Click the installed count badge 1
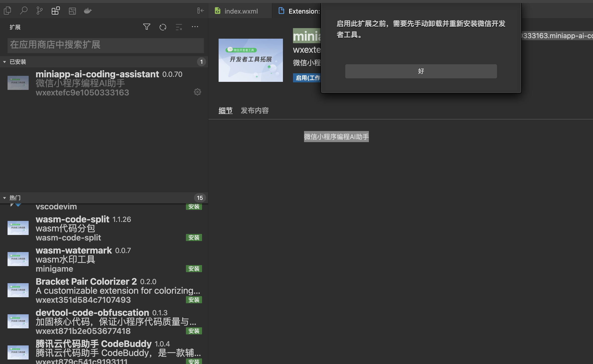 tap(201, 62)
